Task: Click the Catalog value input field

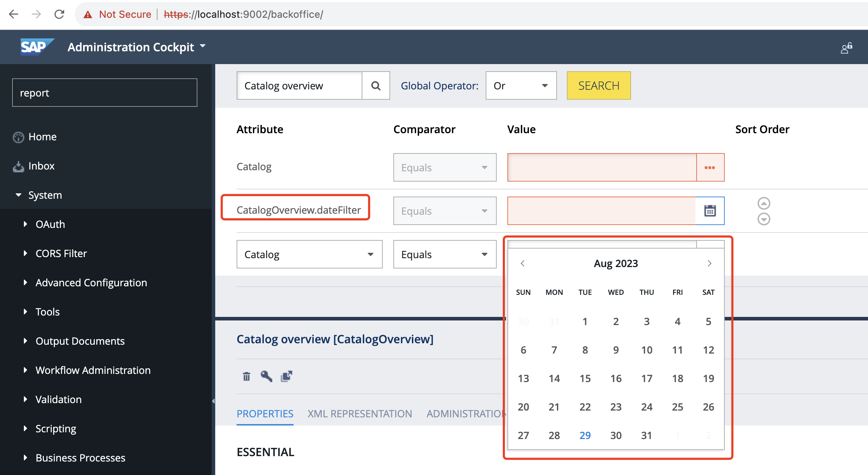Action: 602,167
